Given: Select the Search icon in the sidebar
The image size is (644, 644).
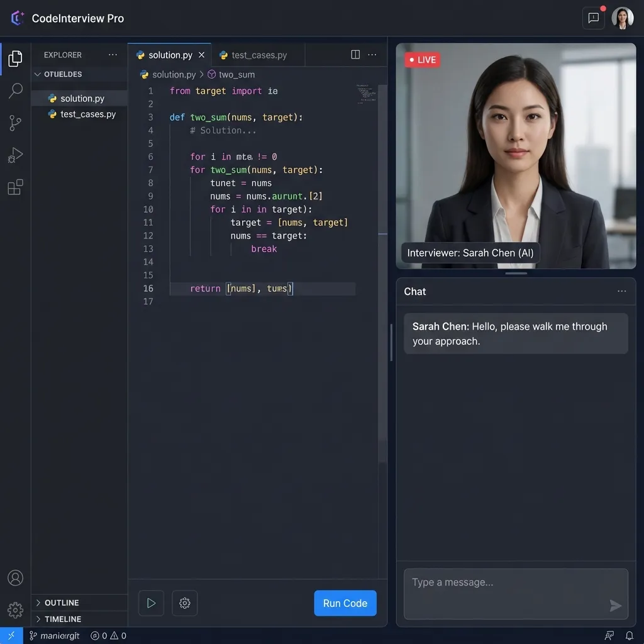Looking at the screenshot, I should 15,91.
